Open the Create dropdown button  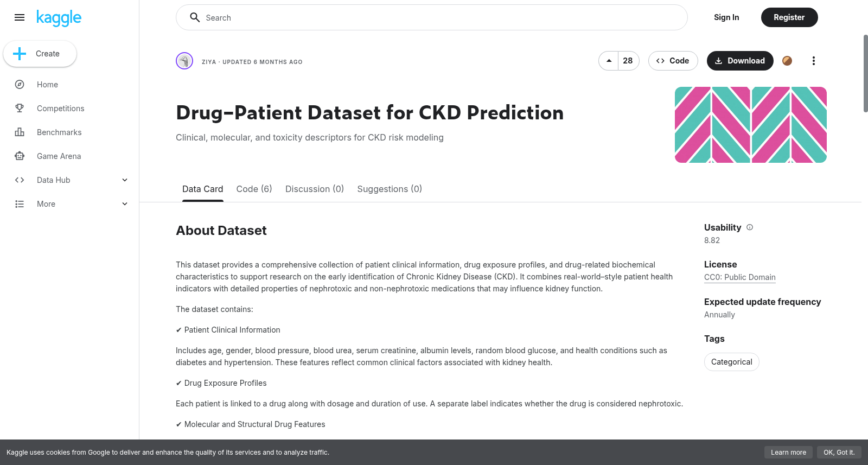pos(40,54)
